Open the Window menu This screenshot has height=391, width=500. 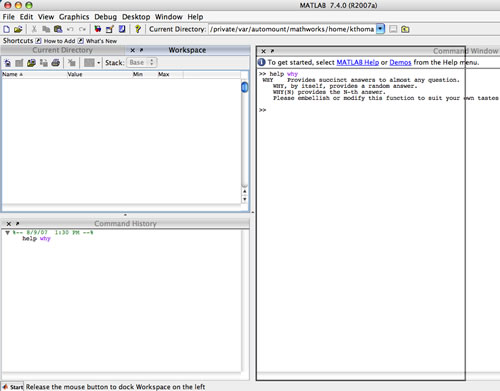[169, 17]
